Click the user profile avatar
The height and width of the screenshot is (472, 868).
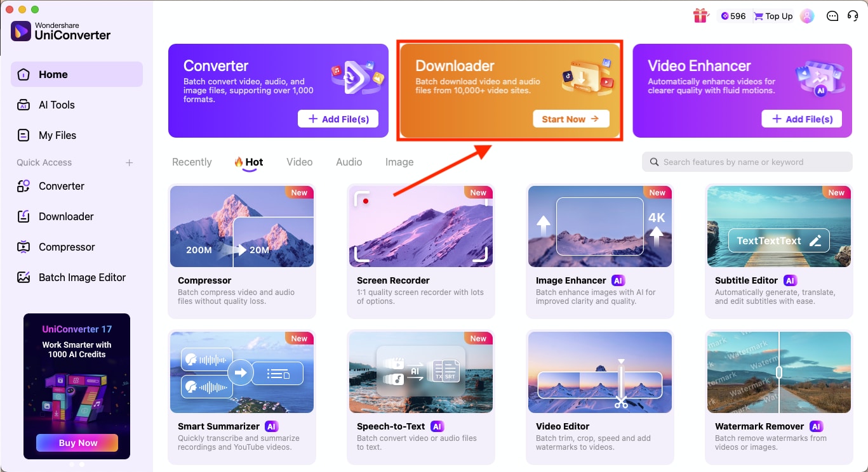point(806,16)
